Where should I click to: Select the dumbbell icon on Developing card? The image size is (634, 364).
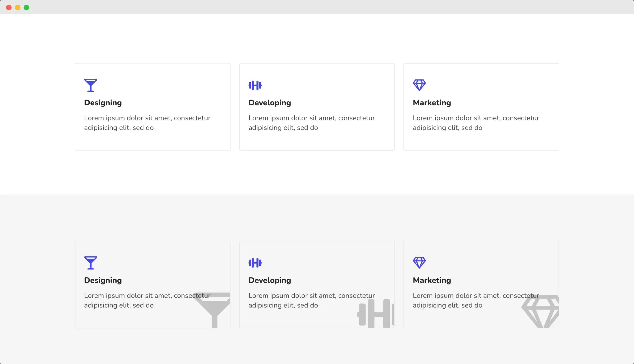255,85
